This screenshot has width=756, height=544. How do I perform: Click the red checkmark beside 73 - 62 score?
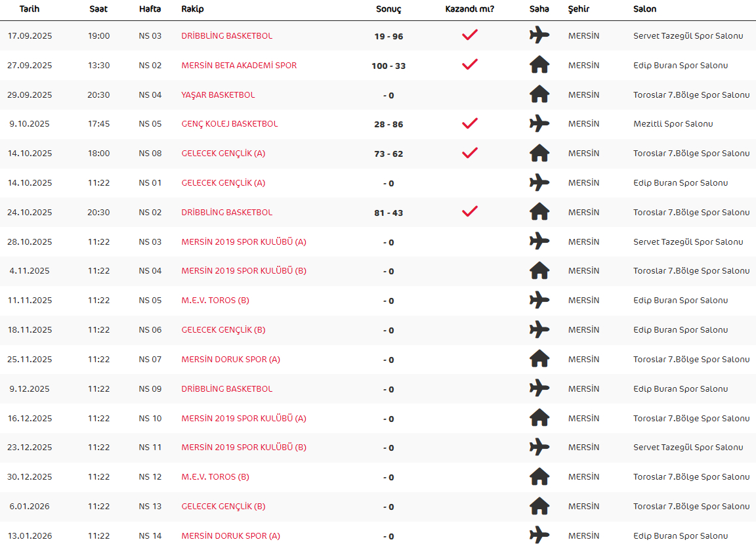pyautogui.click(x=470, y=152)
